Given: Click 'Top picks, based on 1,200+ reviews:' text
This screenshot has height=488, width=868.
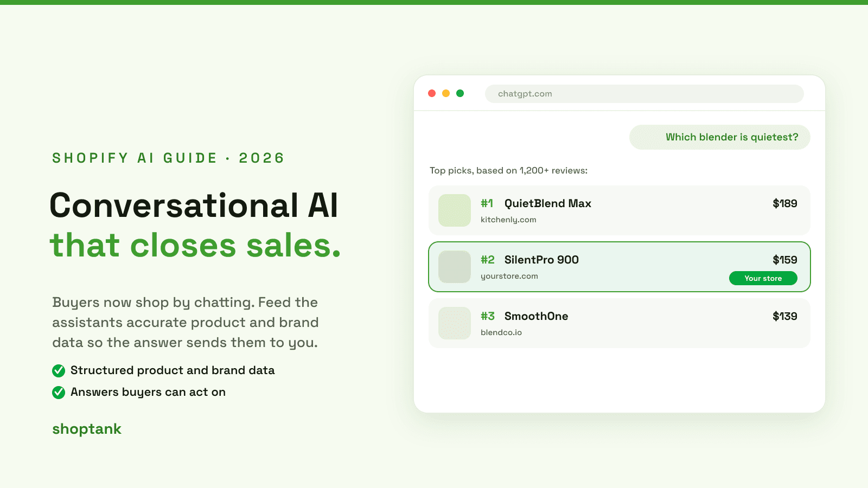Looking at the screenshot, I should click(x=508, y=170).
